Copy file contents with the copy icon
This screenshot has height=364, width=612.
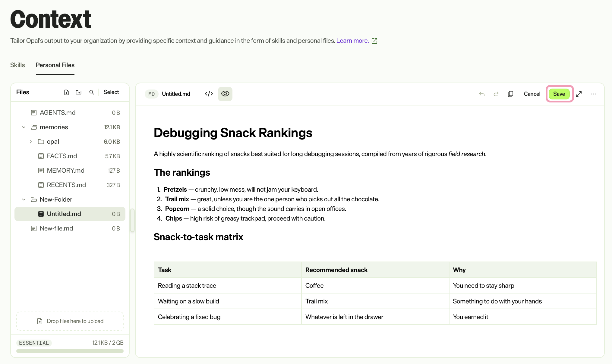[x=510, y=94]
